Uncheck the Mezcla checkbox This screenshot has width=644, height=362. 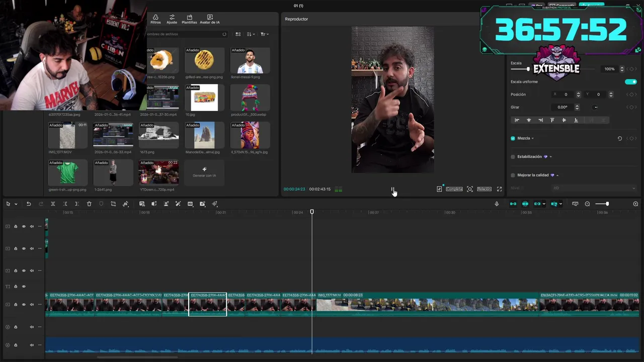[513, 138]
